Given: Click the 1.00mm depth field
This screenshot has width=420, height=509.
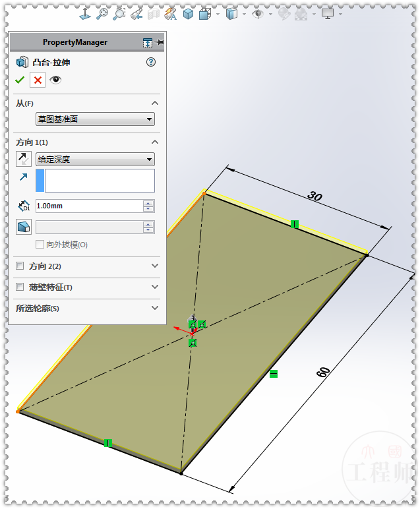Looking at the screenshot, I should (89, 206).
